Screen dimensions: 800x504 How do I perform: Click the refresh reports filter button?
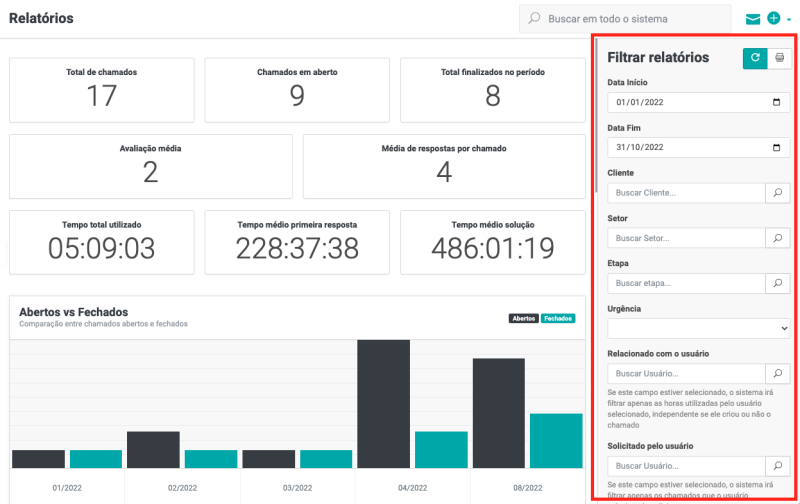(754, 58)
